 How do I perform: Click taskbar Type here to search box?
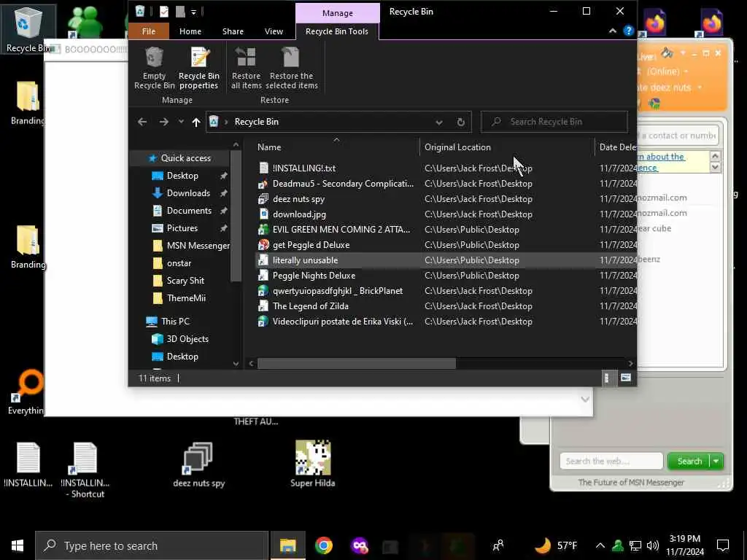pyautogui.click(x=152, y=545)
